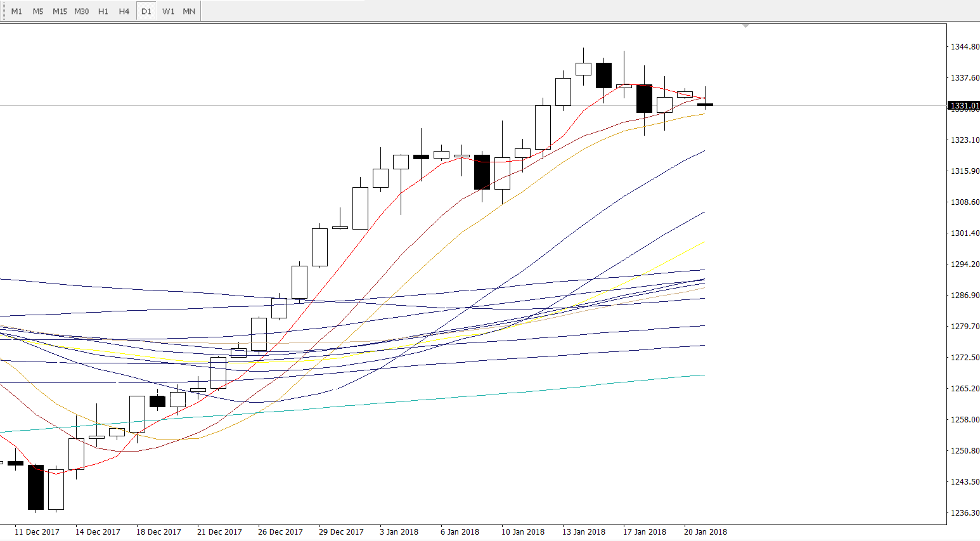
Task: Click the 20 Jan 2018 date label
Action: [x=705, y=532]
